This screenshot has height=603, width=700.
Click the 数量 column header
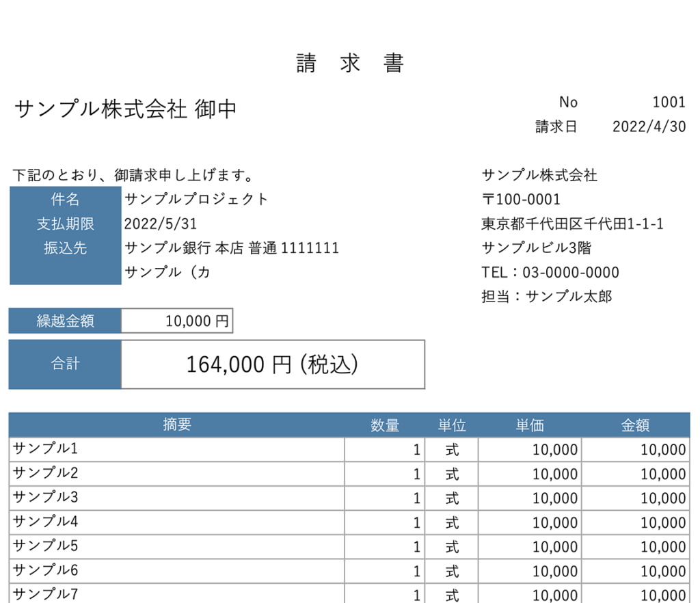[x=385, y=425]
